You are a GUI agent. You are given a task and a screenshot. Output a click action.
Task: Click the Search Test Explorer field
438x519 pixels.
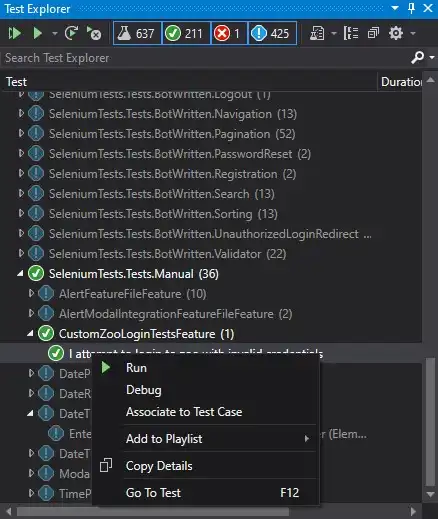click(205, 58)
